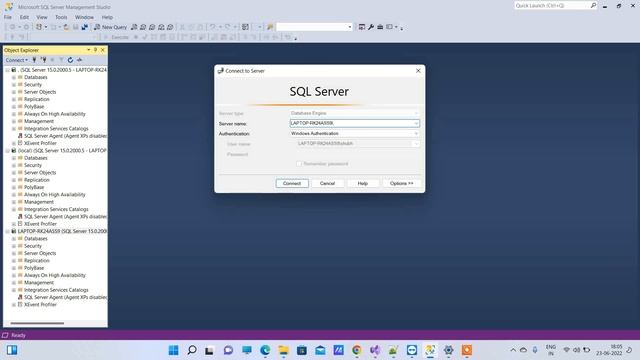This screenshot has width=640, height=360.
Task: Select Management under the LAPTOP-RK24ASS9 server node
Action: (x=39, y=283)
